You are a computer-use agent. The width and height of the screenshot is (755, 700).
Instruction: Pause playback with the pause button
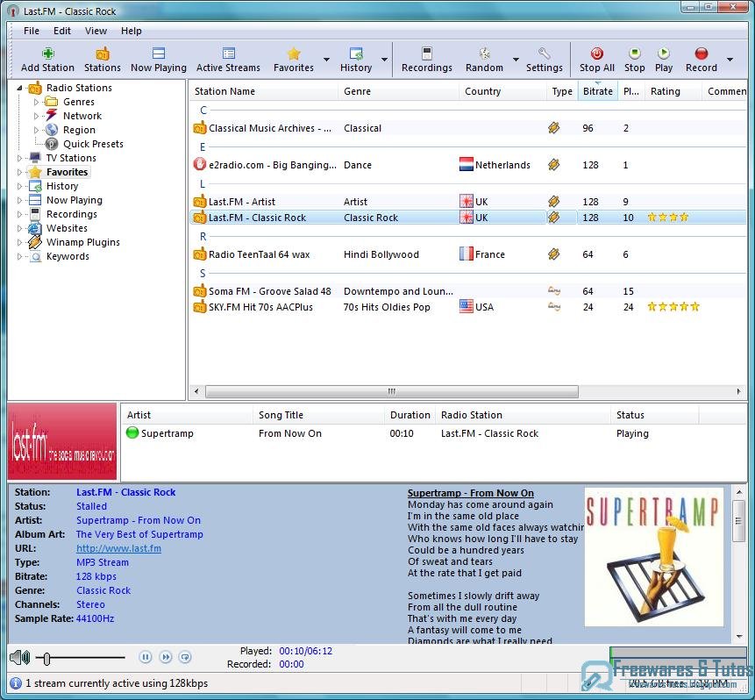pos(146,656)
